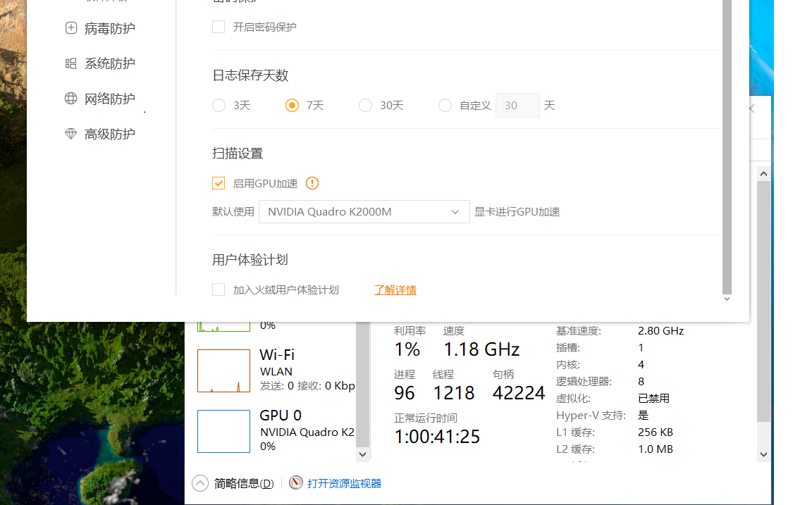Click the settings panel scroll down arrow
Image resolution: width=812 pixels, height=505 pixels.
[727, 299]
